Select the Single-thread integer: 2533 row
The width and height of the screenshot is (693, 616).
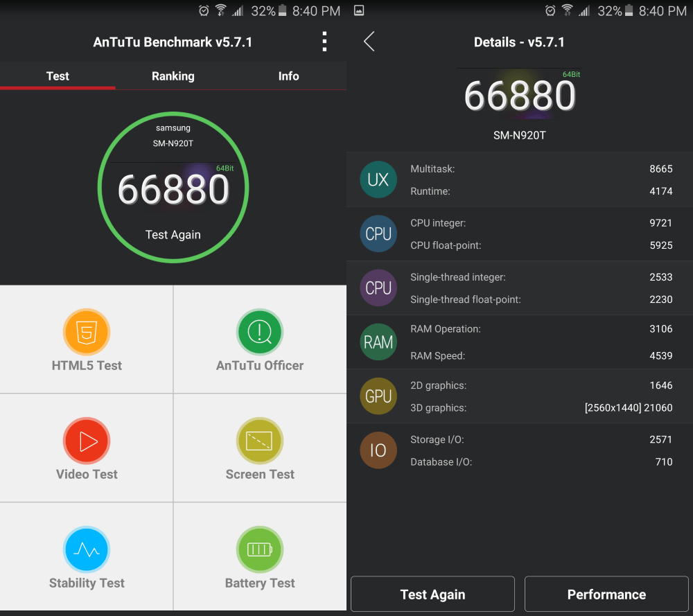pos(541,277)
